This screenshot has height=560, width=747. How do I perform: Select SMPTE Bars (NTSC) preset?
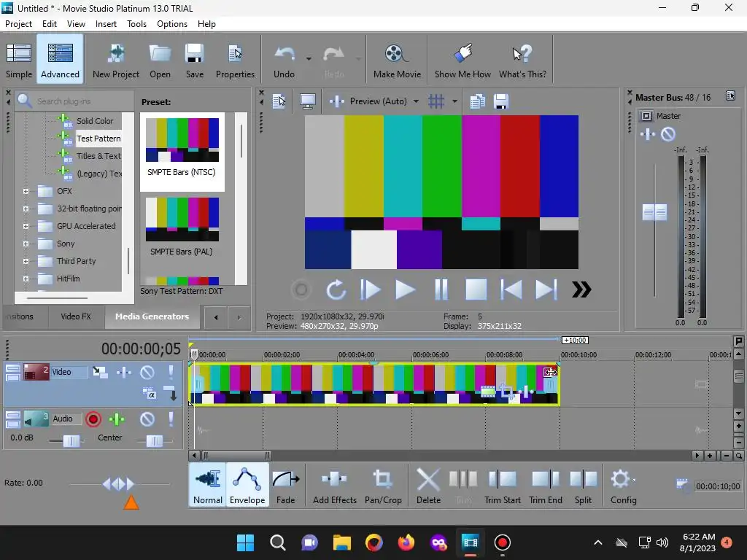pos(182,152)
